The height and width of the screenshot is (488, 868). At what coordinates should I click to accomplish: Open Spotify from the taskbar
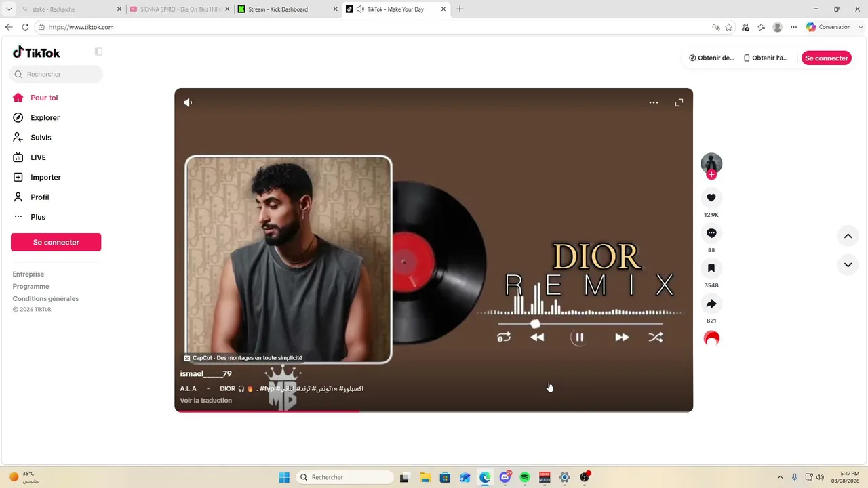(x=525, y=477)
